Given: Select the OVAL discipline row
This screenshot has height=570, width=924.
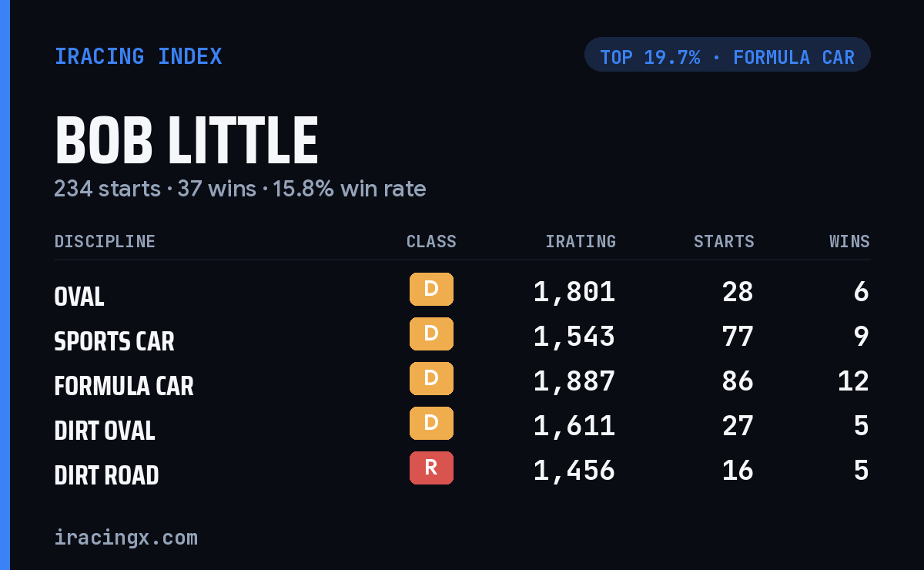Looking at the screenshot, I should coord(462,292).
